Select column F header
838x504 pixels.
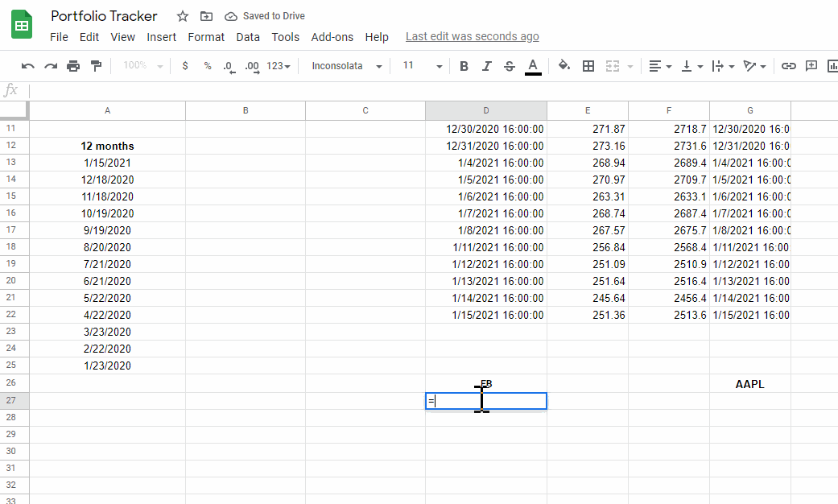tap(669, 110)
